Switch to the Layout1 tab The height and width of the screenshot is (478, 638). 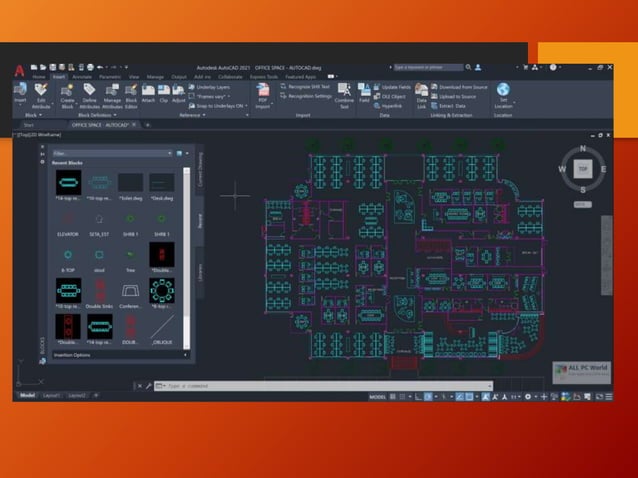50,396
